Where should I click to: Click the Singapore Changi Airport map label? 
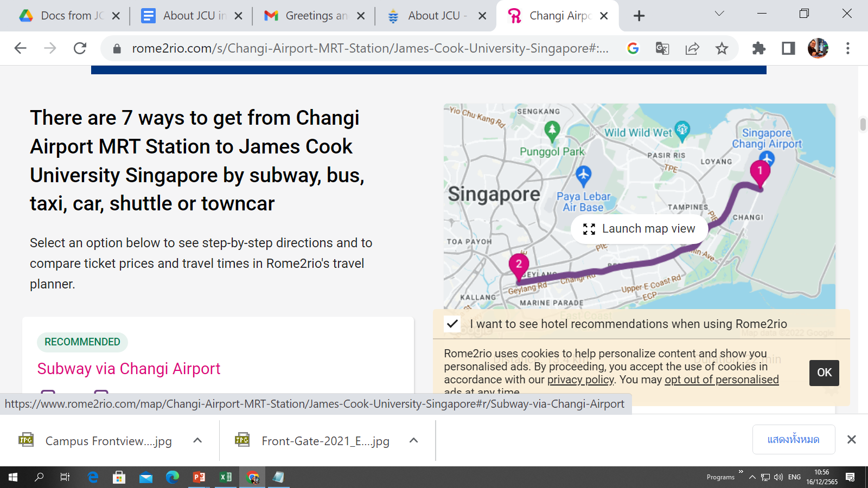click(x=767, y=138)
